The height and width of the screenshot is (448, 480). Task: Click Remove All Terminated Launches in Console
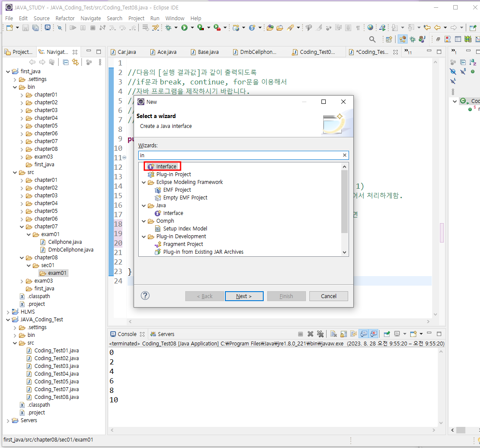pyautogui.click(x=320, y=334)
